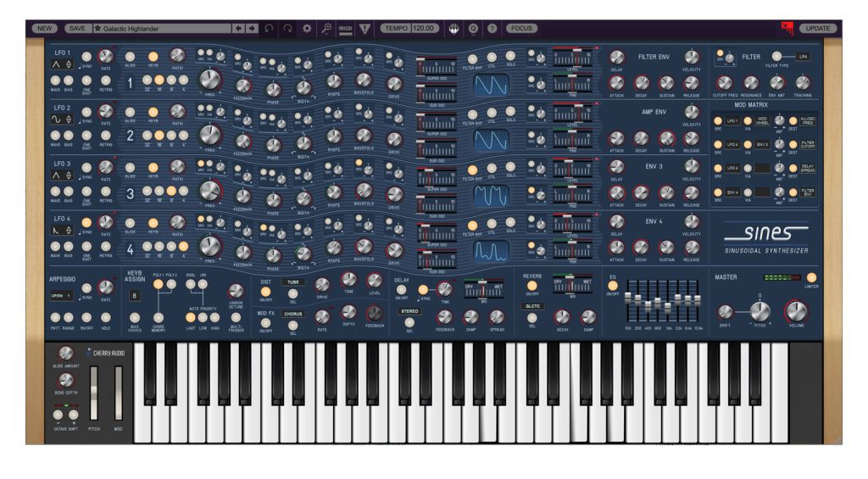Screen dimensions: 868x479
Task: Click oscillator 4 waveform display
Action: click(491, 251)
